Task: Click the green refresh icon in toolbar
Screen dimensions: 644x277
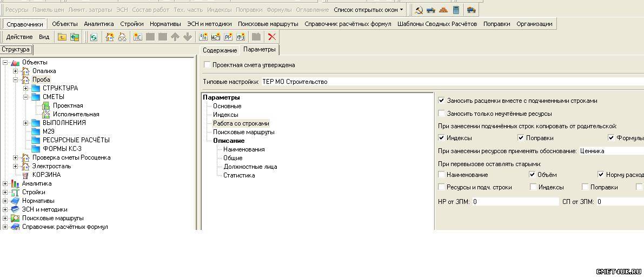Action: [x=94, y=37]
